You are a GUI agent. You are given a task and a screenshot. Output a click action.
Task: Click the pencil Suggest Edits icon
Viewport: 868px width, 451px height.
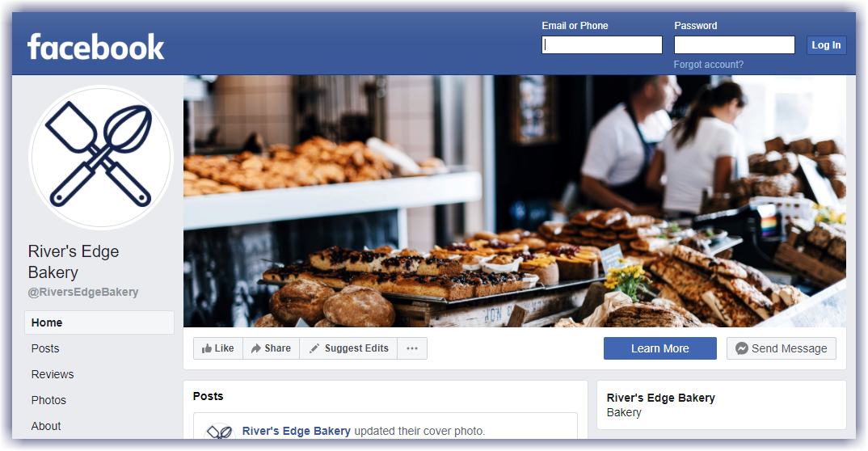(x=314, y=348)
